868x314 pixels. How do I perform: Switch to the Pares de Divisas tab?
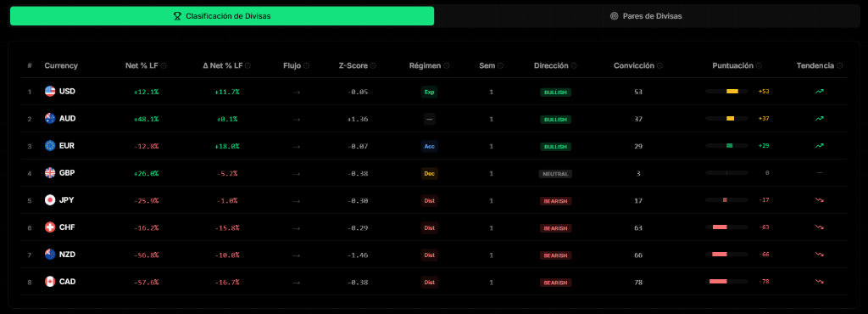[x=646, y=16]
